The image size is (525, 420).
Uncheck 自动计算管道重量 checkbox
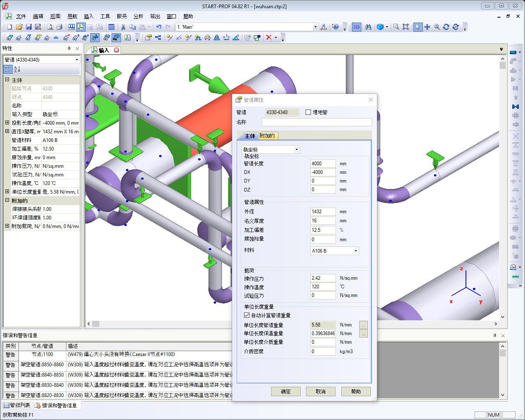tap(247, 315)
